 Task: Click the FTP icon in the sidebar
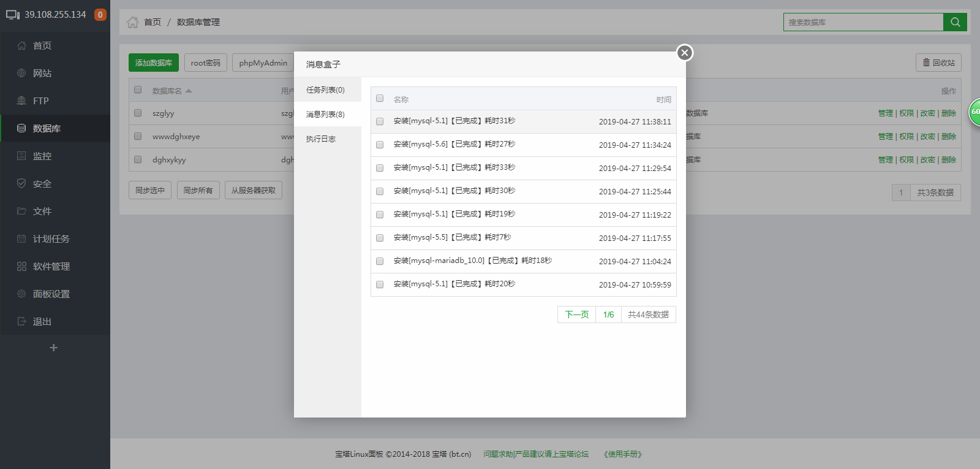(21, 101)
